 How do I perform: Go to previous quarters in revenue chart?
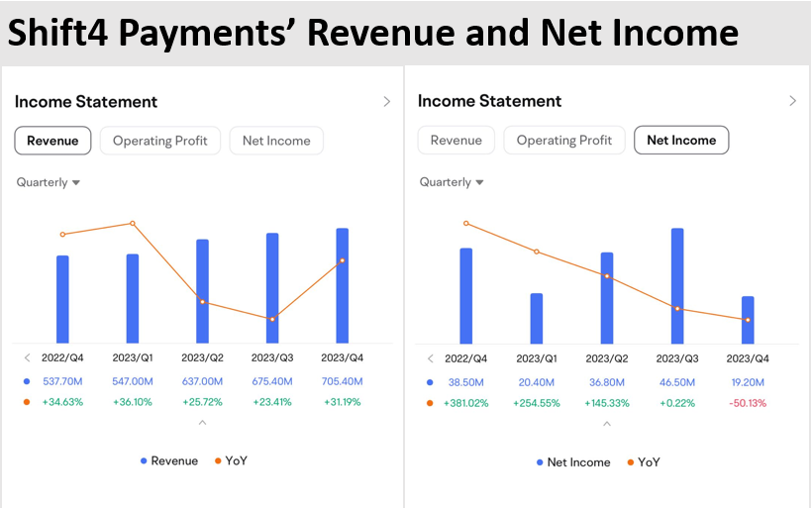27,357
